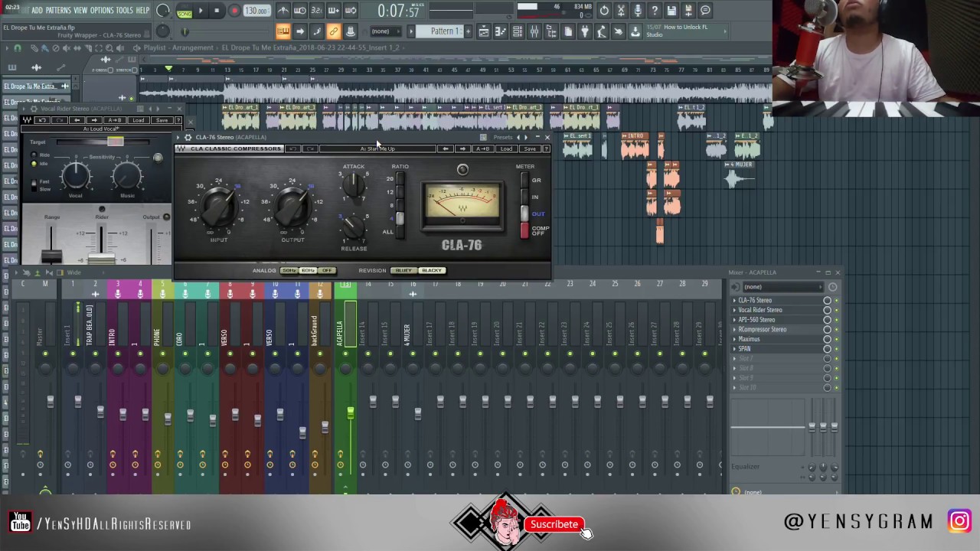Screen dimensions: 980x551
Task: Click the chat bubble icon in toolbar
Action: (x=705, y=11)
